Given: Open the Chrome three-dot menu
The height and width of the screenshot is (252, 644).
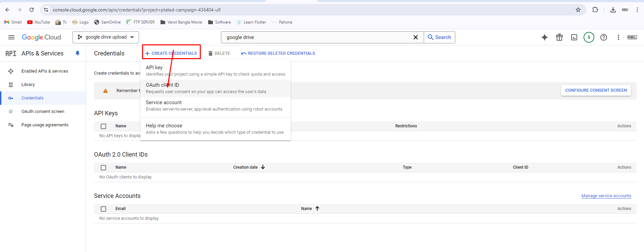Looking at the screenshot, I should [x=637, y=10].
